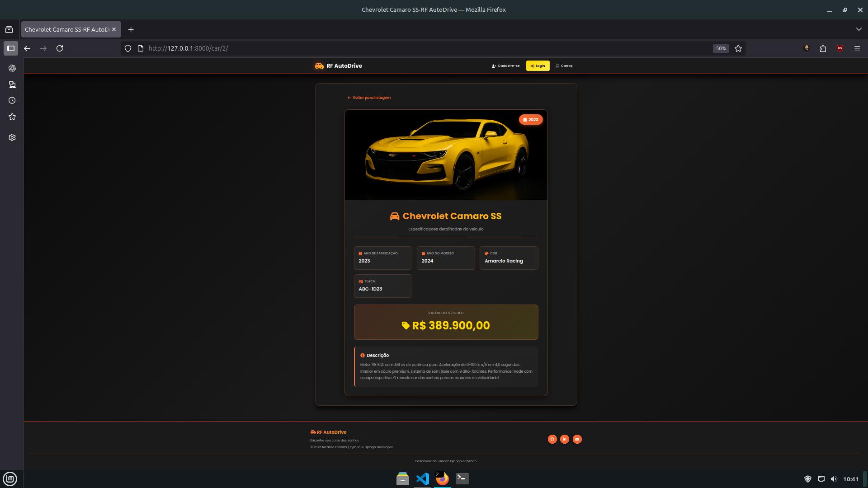Image resolution: width=868 pixels, height=488 pixels.
Task: Open the Carros navigation menu item
Action: click(x=564, y=66)
